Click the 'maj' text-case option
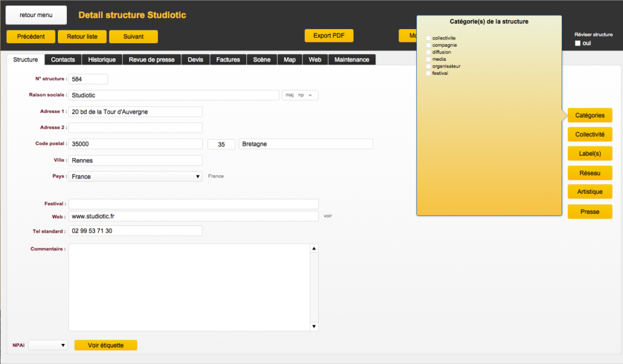The height and width of the screenshot is (364, 623). click(289, 95)
